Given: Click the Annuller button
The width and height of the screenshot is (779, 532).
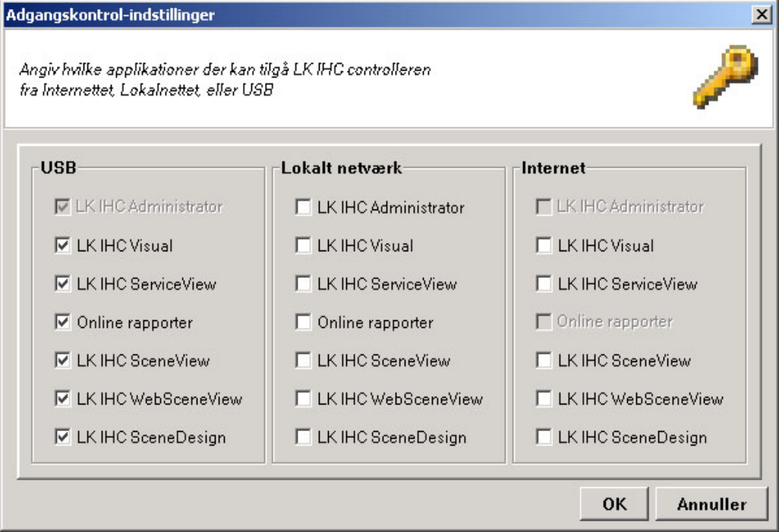Looking at the screenshot, I should pos(711,504).
